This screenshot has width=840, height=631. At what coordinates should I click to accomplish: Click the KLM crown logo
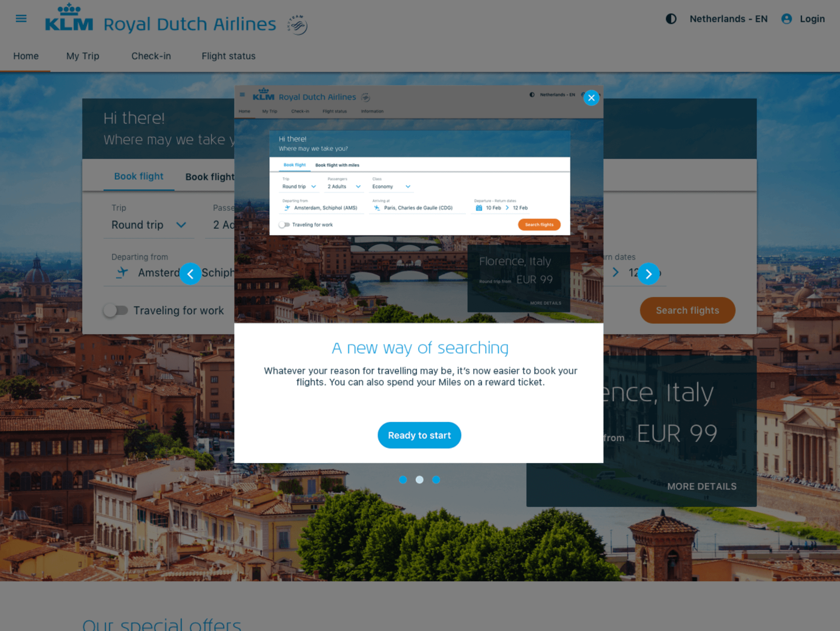[x=69, y=17]
